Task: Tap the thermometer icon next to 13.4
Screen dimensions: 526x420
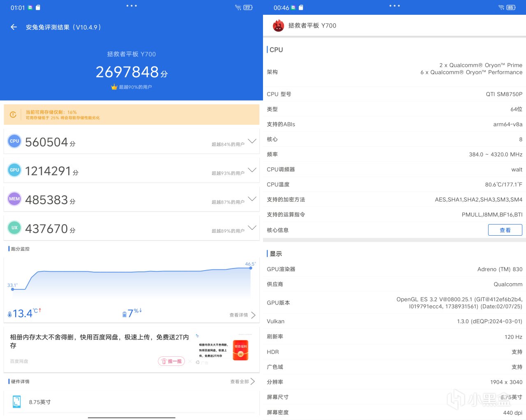Action: tap(10, 314)
